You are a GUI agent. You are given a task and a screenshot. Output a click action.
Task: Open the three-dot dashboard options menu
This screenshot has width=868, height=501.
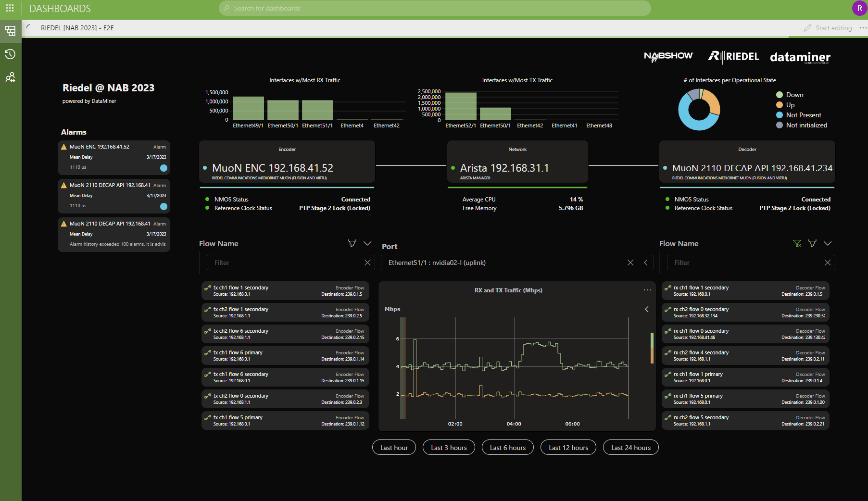click(863, 28)
